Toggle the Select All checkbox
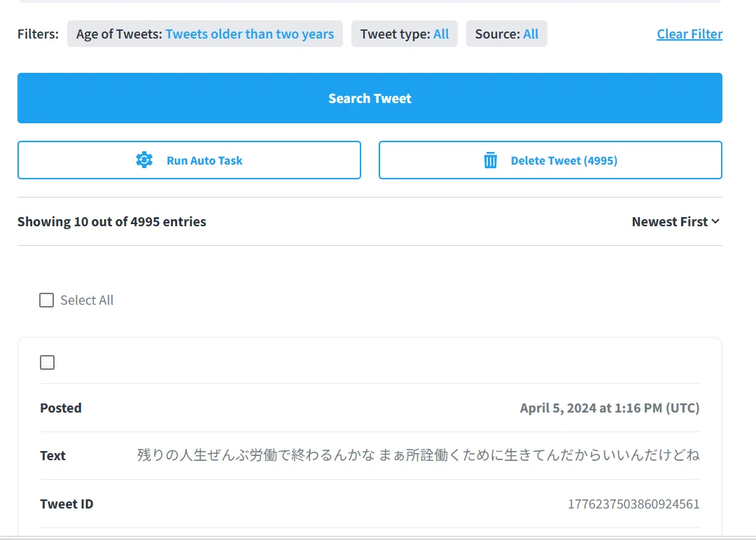The height and width of the screenshot is (540, 756). pyautogui.click(x=47, y=300)
